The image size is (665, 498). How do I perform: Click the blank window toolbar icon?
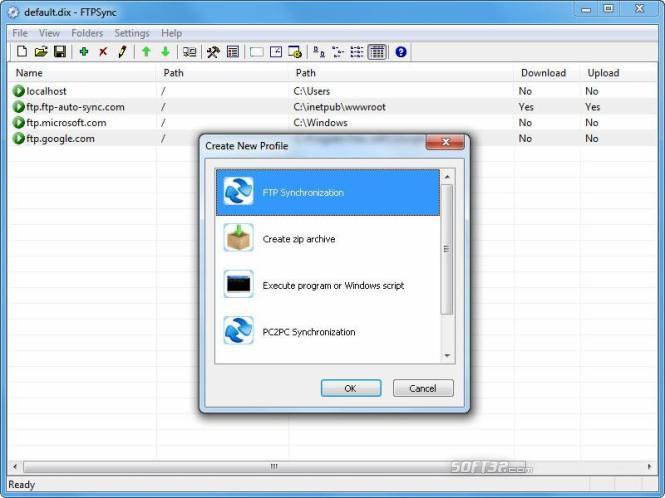(x=257, y=52)
